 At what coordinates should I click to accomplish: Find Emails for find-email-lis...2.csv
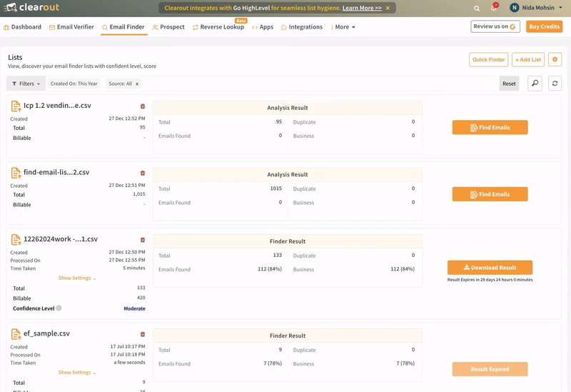point(490,194)
